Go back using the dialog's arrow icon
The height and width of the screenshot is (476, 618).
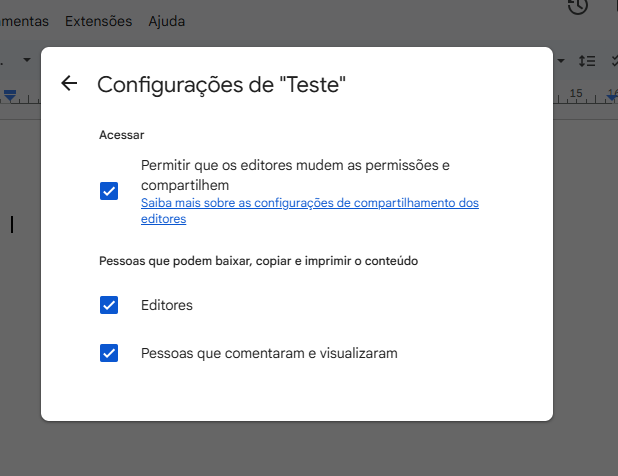69,84
